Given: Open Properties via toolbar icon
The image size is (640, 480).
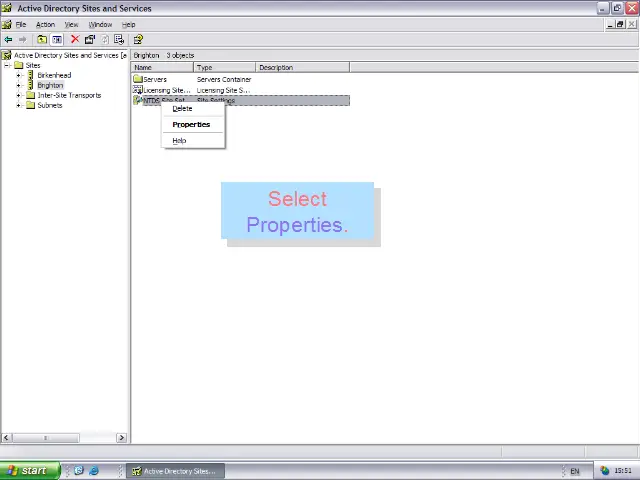Looking at the screenshot, I should (90, 39).
